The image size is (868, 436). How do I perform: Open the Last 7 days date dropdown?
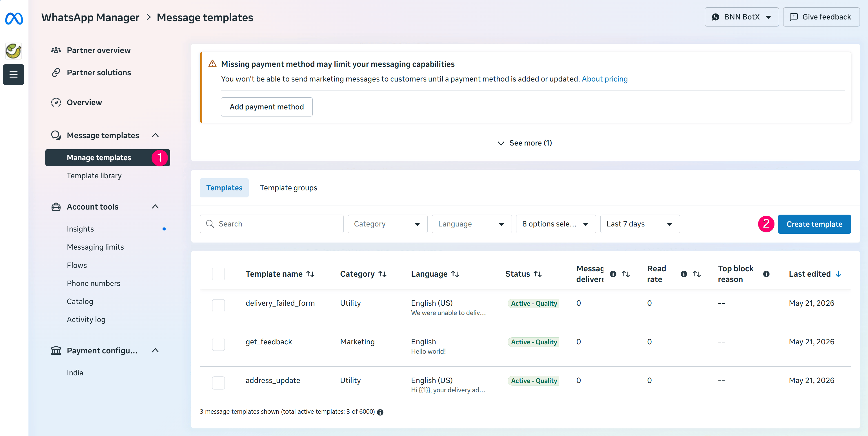(640, 224)
